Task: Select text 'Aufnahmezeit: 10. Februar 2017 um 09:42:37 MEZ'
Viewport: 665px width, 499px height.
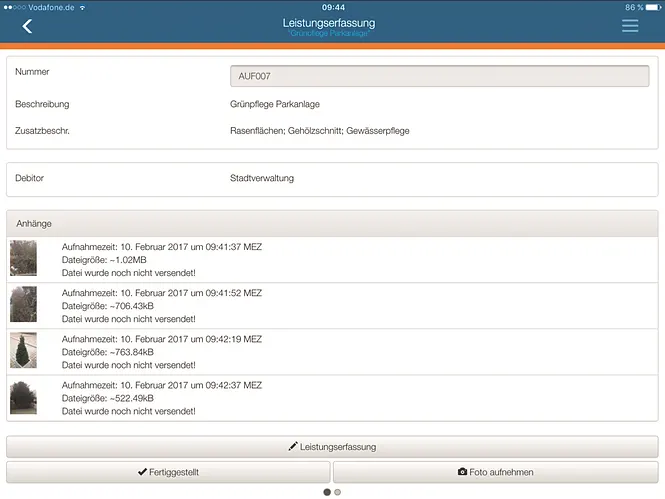Action: coord(162,385)
